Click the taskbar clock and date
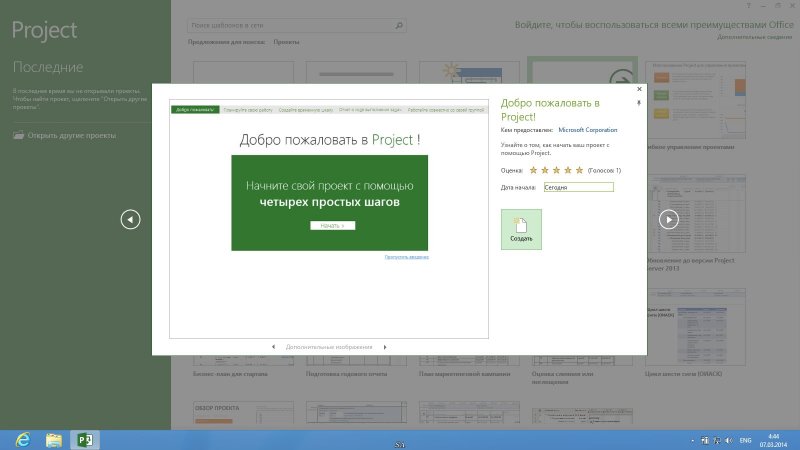Viewport: 800px width, 450px height. 773,440
